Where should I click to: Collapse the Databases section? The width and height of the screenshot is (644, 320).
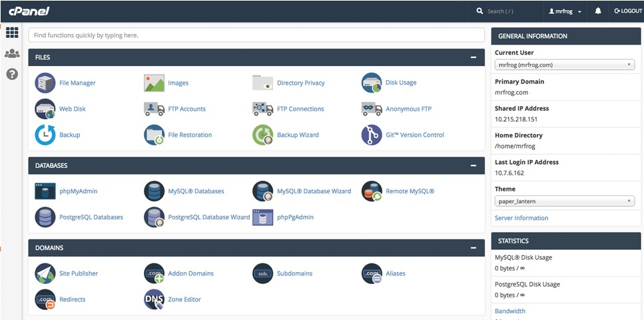pyautogui.click(x=474, y=166)
